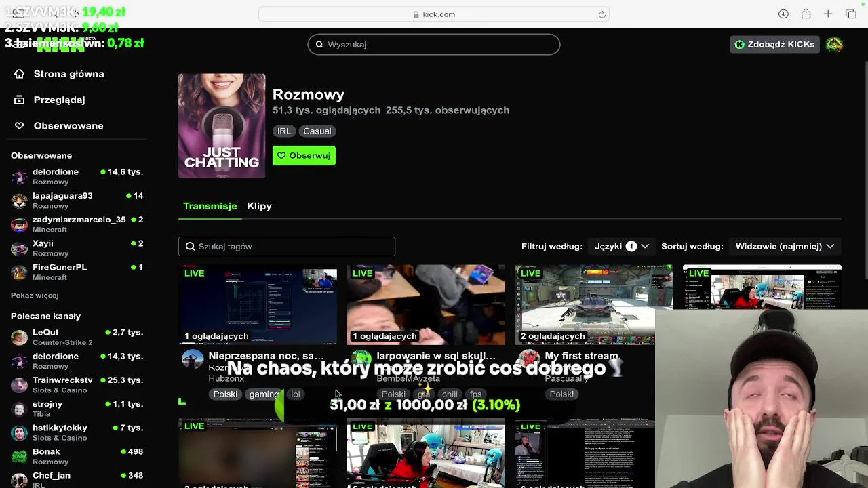
Task: Open 'Nieprzespana noc, sa...' stream title
Action: tap(266, 356)
